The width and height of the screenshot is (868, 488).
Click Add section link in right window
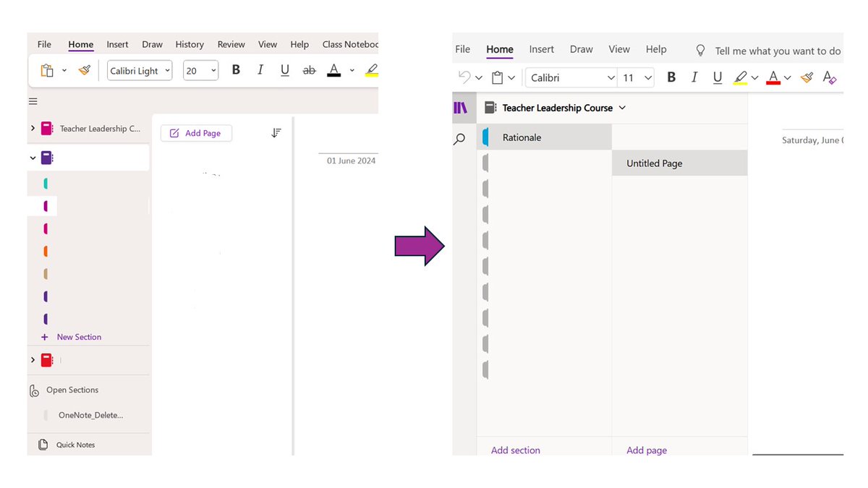(x=516, y=450)
